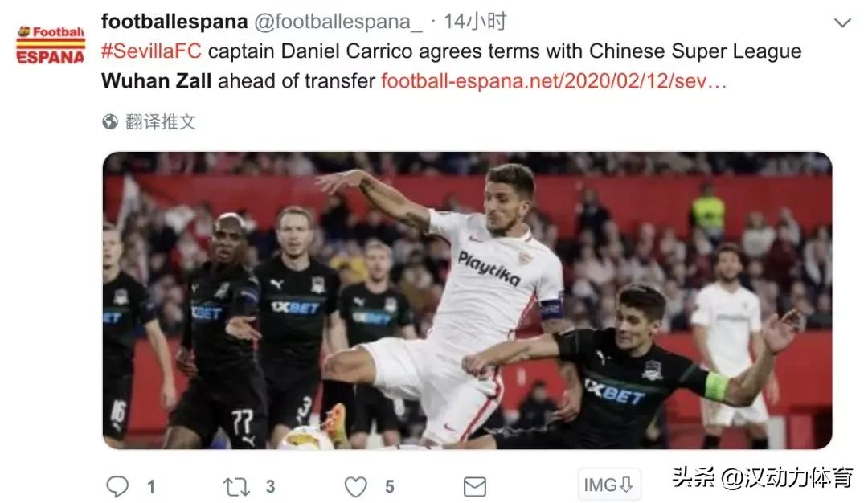Click the IMG download button
The width and height of the screenshot is (868, 503).
coord(609,485)
